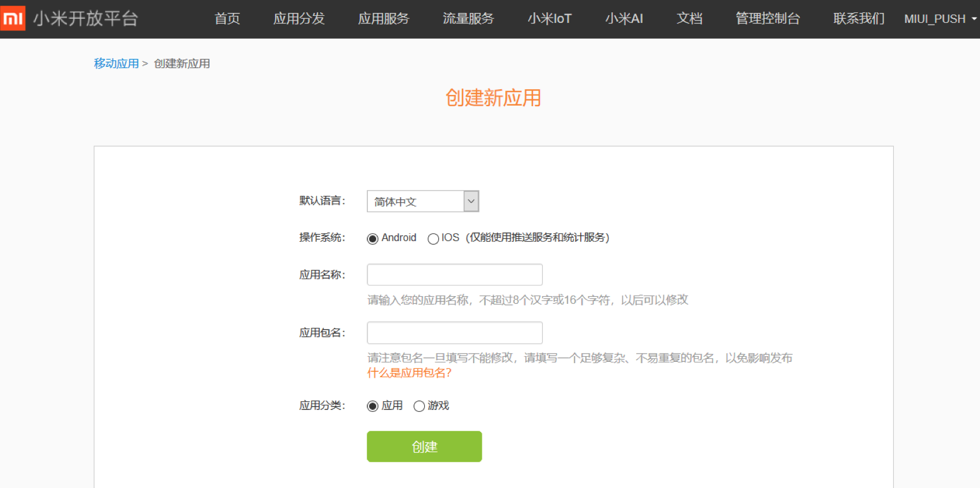Viewport: 980px width, 488px height.
Task: Focus the 应用名称 input field
Action: 454,274
